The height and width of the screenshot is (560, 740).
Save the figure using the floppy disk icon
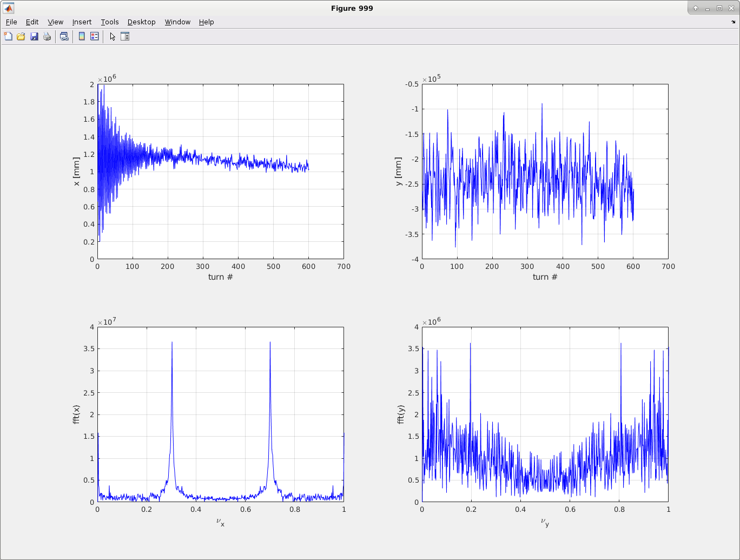34,37
